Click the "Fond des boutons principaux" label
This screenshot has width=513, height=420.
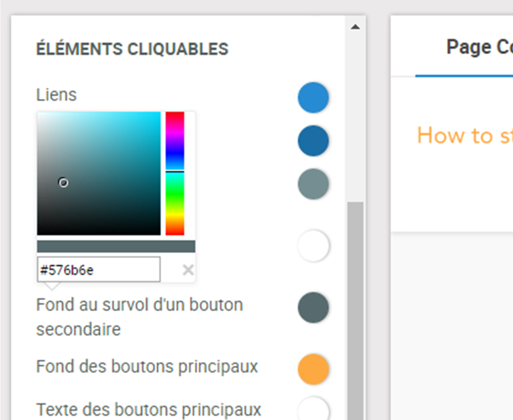click(x=146, y=367)
